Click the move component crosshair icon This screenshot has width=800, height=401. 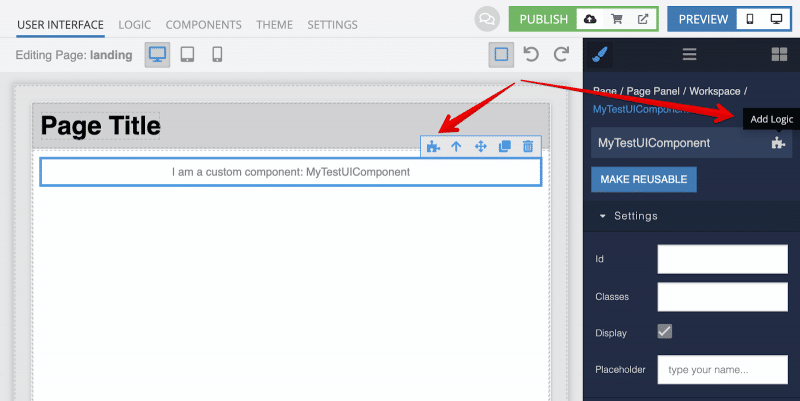(480, 147)
